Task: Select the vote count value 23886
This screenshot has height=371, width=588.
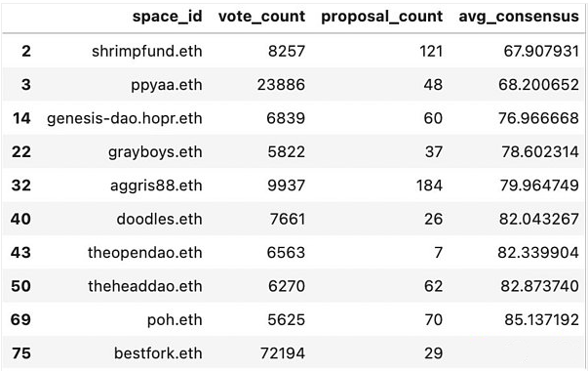Action: 281,85
